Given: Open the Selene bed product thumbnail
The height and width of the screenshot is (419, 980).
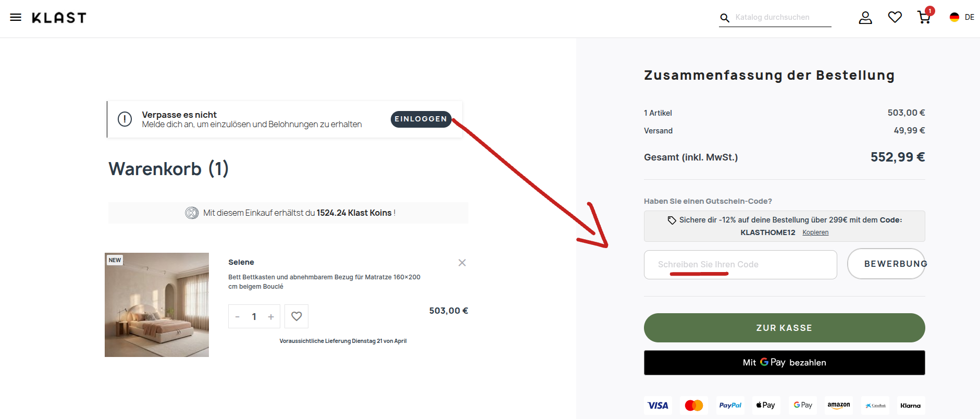Looking at the screenshot, I should [157, 305].
